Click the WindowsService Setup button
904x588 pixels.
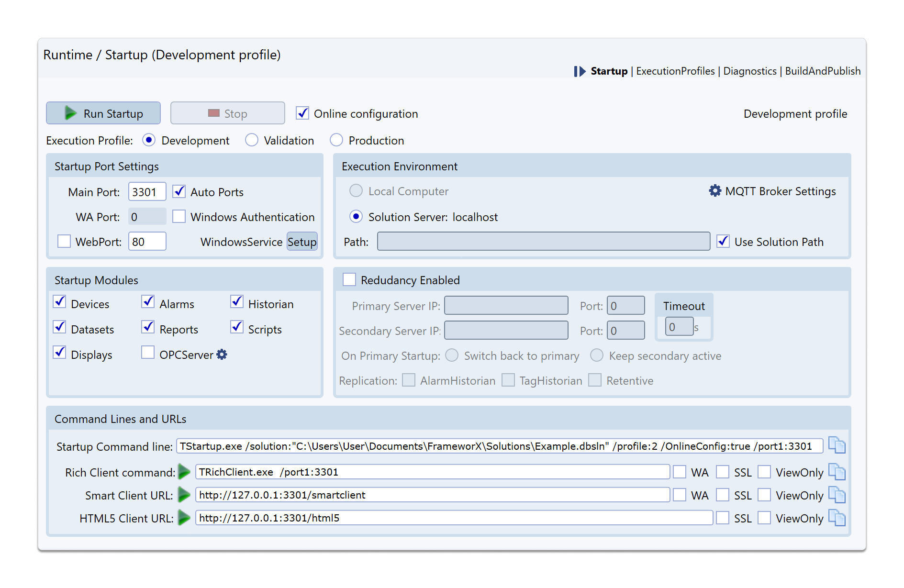click(x=302, y=242)
